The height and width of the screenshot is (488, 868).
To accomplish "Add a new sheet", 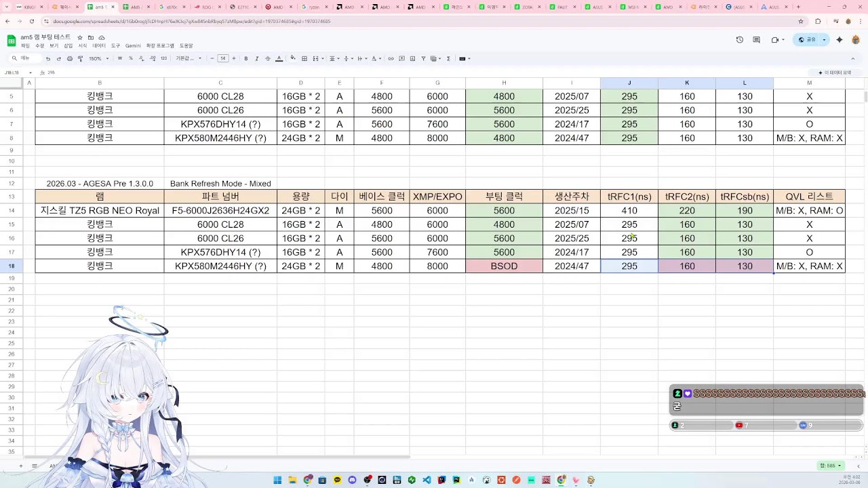I will [21, 466].
